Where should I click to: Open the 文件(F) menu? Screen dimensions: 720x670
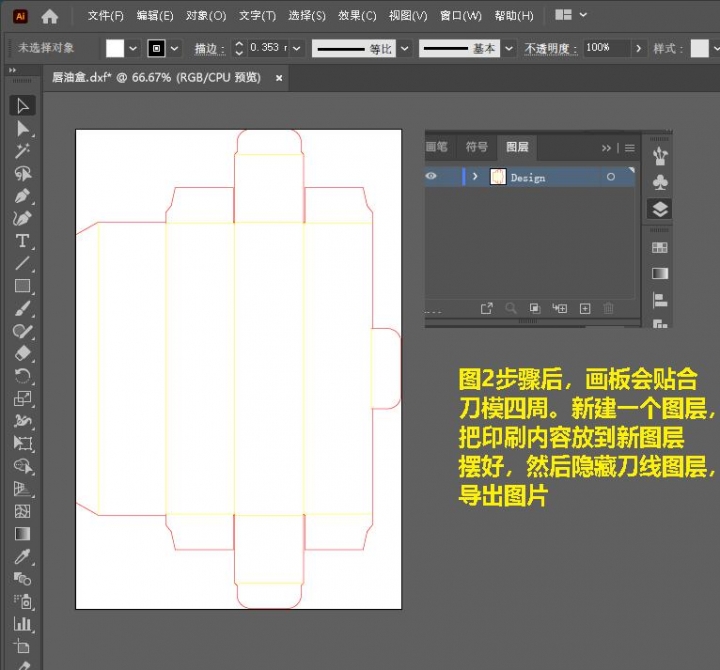point(105,16)
